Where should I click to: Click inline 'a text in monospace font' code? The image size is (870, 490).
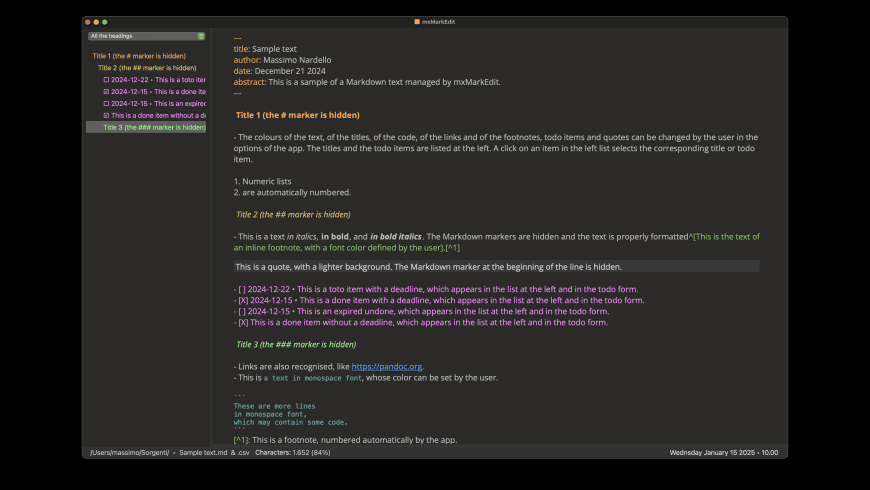pyautogui.click(x=312, y=378)
